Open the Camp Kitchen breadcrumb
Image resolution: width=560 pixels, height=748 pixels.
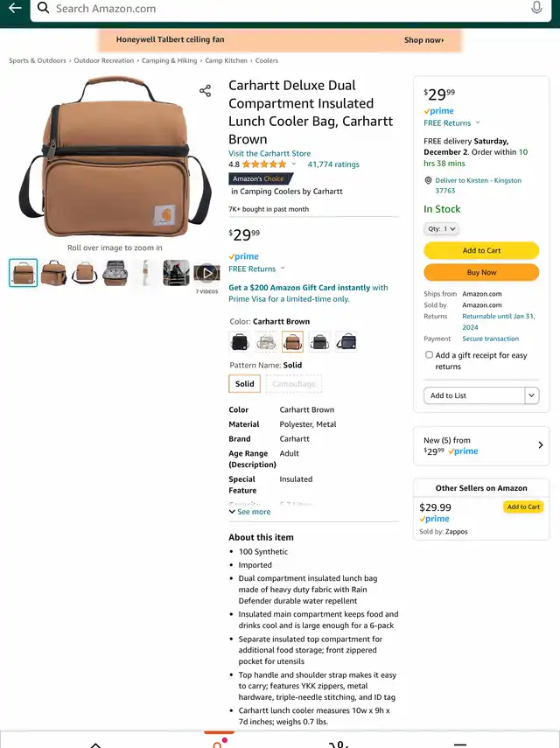pyautogui.click(x=226, y=60)
